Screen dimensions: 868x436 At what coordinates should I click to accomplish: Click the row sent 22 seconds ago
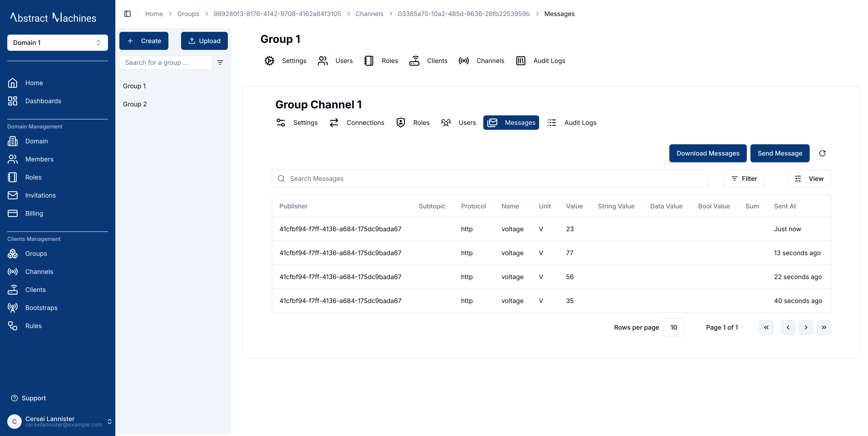(x=551, y=277)
